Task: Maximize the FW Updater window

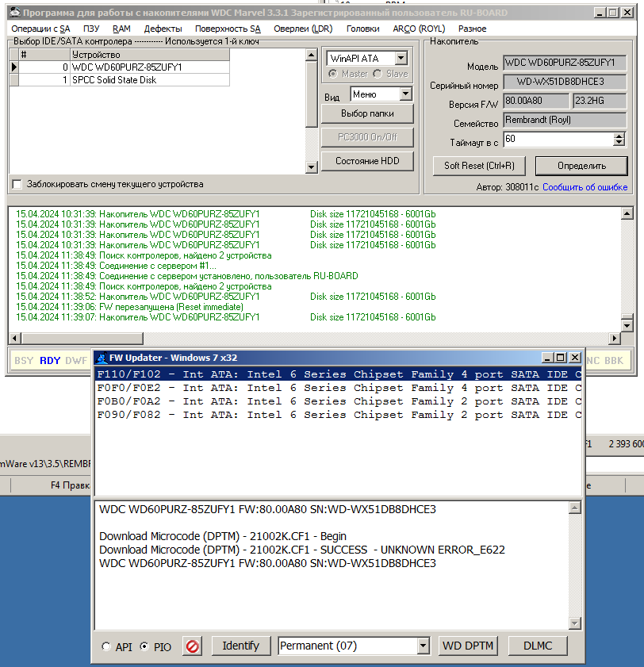Action: 561,358
